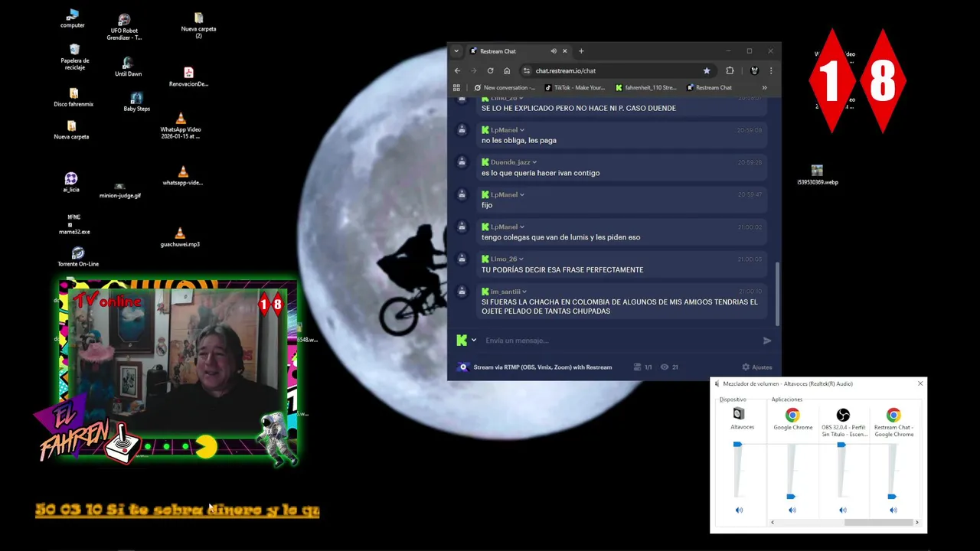Click 'Stream via RTMP' with Restream link

(542, 367)
